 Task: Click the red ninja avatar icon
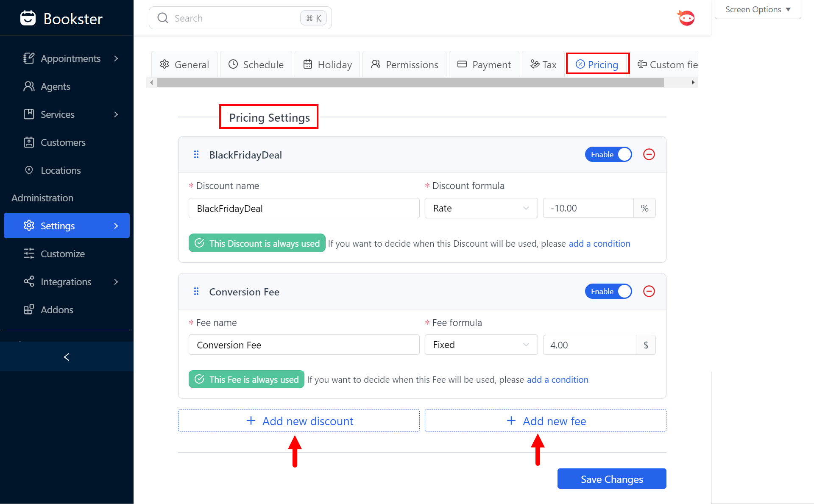pyautogui.click(x=686, y=18)
